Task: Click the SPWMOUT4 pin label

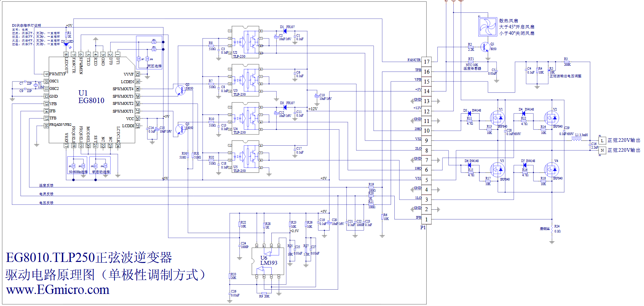Action: point(123,89)
